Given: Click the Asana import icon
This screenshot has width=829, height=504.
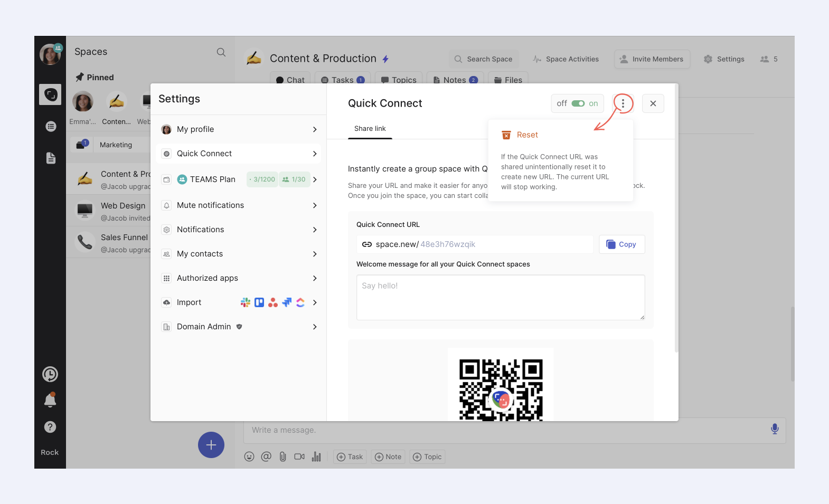Looking at the screenshot, I should click(x=273, y=302).
